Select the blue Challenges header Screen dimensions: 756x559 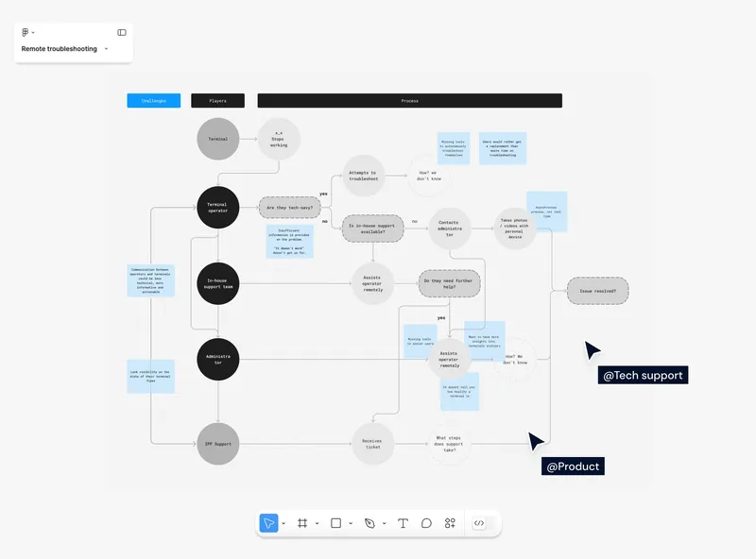pyautogui.click(x=154, y=101)
